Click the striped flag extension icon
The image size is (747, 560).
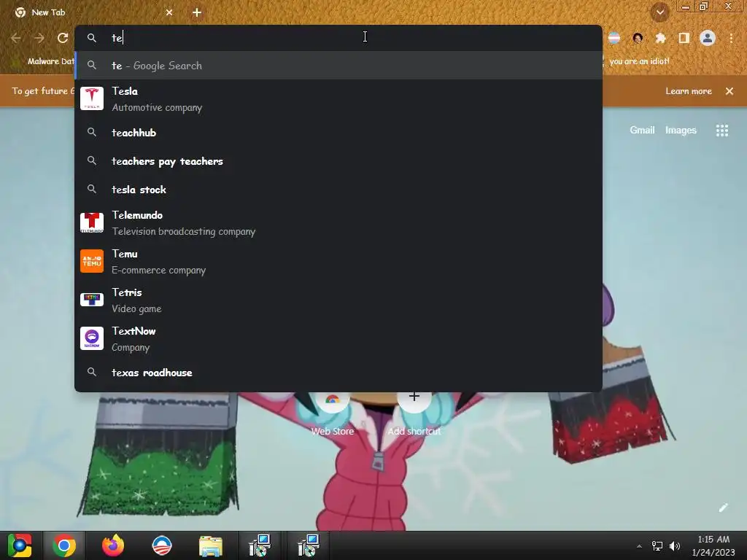[614, 38]
